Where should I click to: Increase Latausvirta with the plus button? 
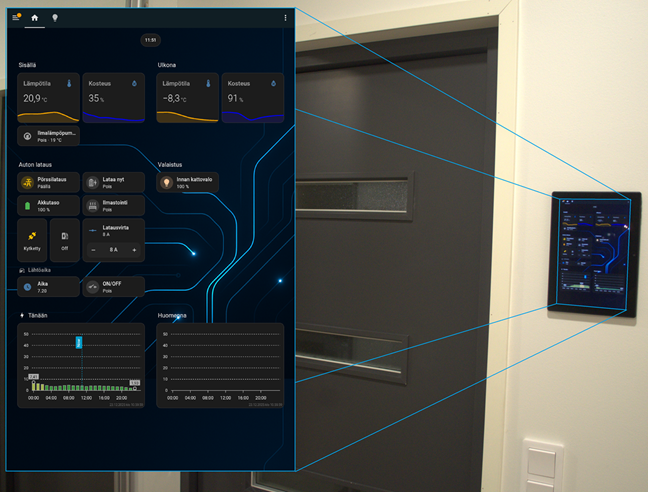pos(134,249)
